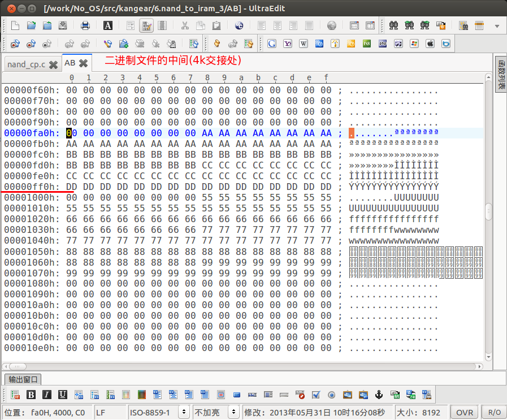Viewport: 507px width, 420px height.
Task: Expand the main toolbar overflow arrow
Action: (497, 26)
